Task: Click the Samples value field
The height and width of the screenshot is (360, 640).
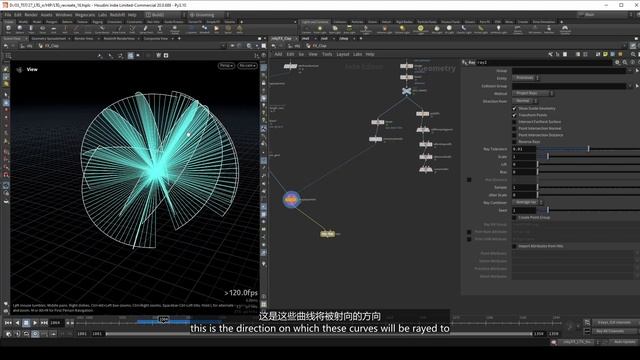Action: [x=524, y=187]
